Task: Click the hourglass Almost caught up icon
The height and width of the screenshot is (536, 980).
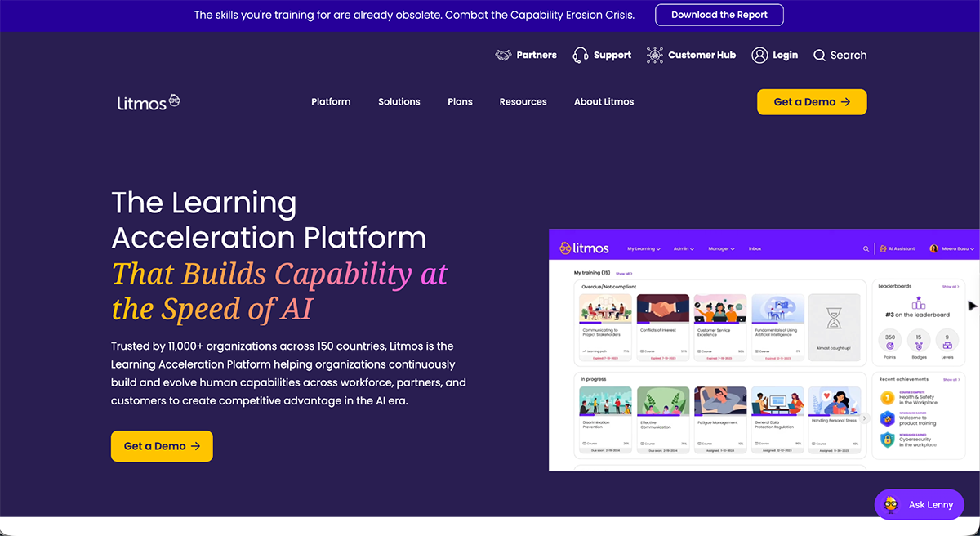Action: [834, 317]
